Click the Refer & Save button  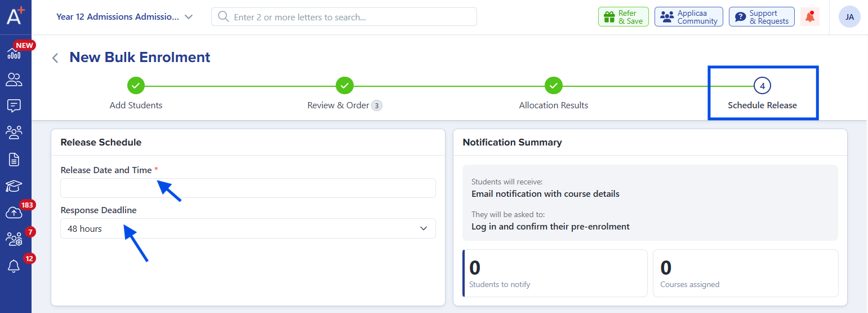624,17
